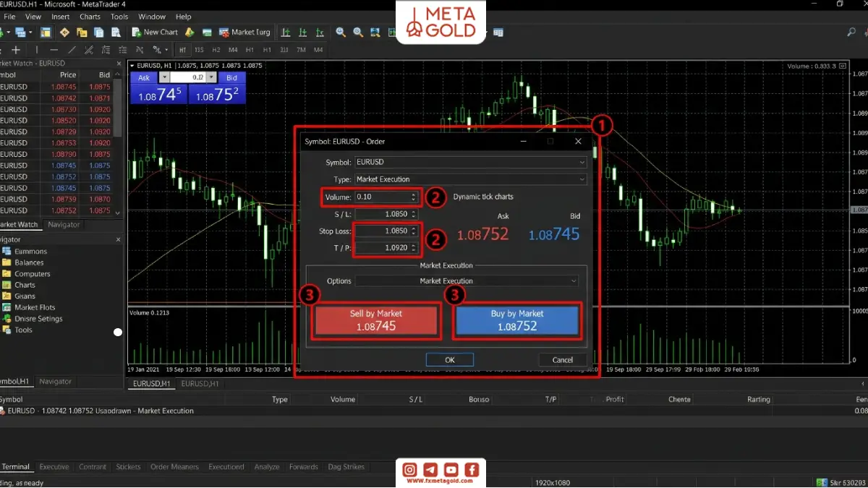Open the File menu
The image size is (868, 488).
9,17
